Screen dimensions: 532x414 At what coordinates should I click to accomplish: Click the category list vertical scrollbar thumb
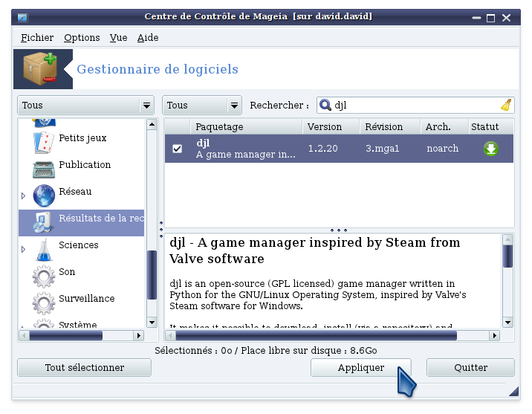coord(152,275)
